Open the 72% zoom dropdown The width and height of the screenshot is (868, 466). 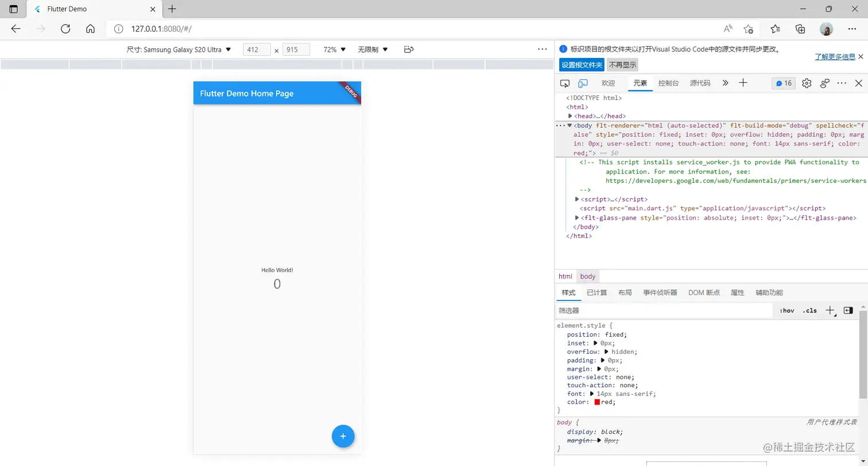[x=335, y=49]
